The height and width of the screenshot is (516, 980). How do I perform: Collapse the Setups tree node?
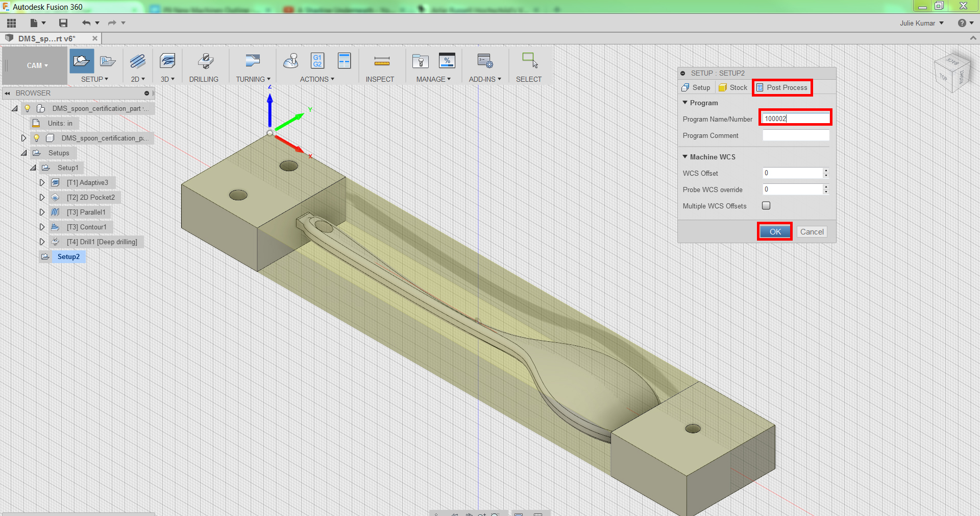pyautogui.click(x=24, y=153)
